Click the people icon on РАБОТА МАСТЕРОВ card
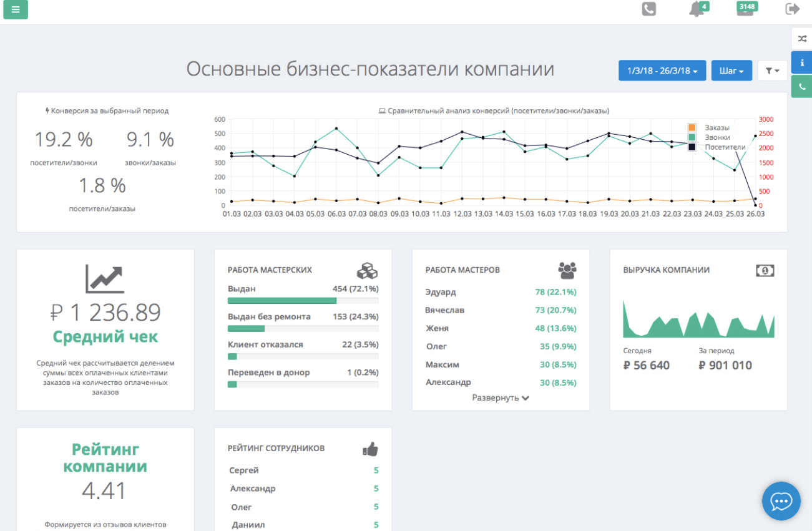 pos(567,270)
